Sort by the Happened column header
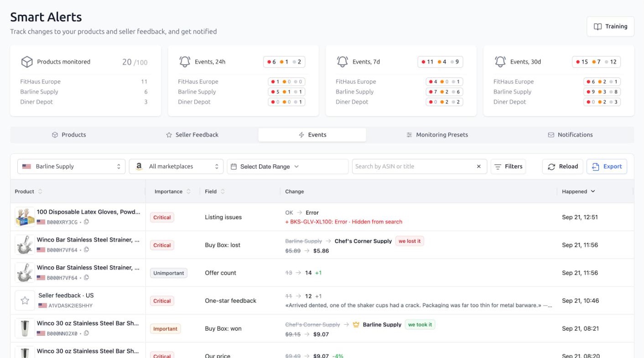Viewport: 644px width, 358px height. click(x=579, y=192)
